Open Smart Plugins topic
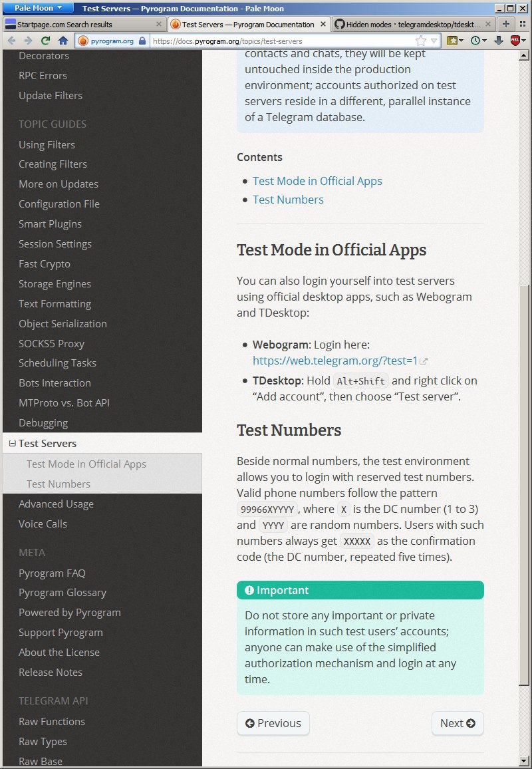532x769 pixels. [50, 224]
